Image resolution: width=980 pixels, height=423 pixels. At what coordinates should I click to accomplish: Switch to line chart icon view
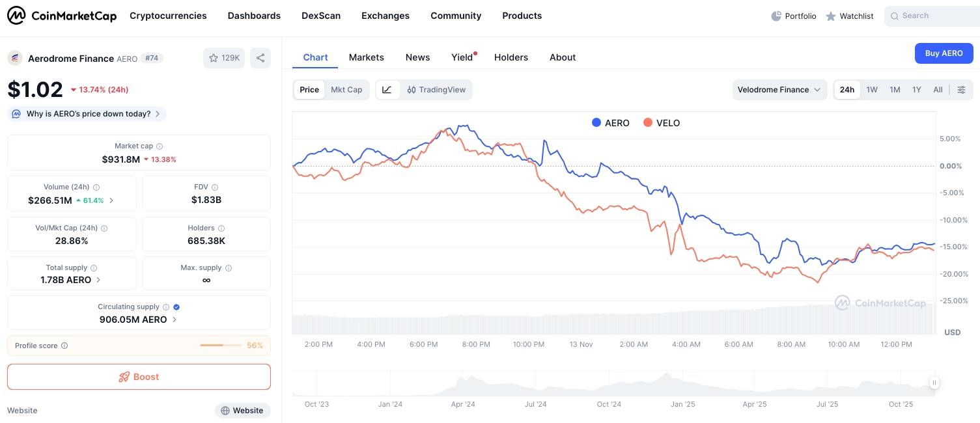point(387,90)
